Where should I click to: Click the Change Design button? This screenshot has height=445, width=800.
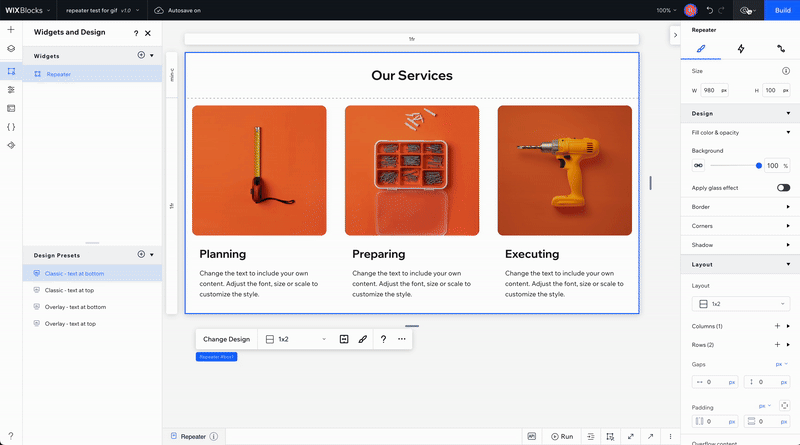coord(227,339)
